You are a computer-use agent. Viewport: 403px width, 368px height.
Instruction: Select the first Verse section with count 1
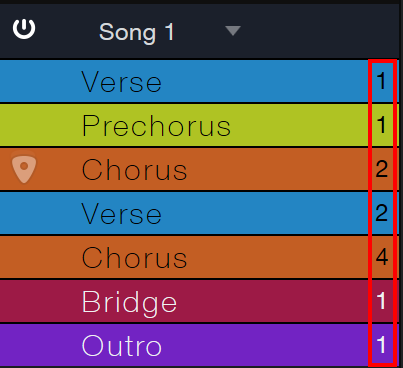click(199, 81)
